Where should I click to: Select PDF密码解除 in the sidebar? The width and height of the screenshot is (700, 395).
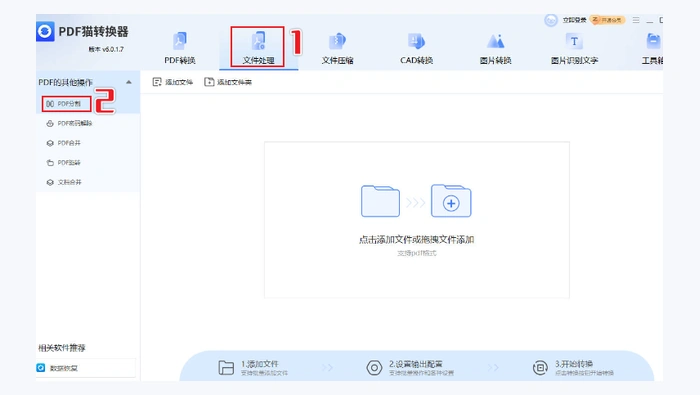(x=74, y=123)
